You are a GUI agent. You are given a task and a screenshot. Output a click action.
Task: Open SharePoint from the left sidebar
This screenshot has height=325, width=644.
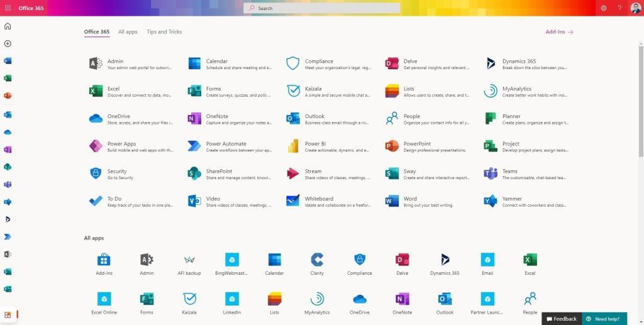click(8, 167)
